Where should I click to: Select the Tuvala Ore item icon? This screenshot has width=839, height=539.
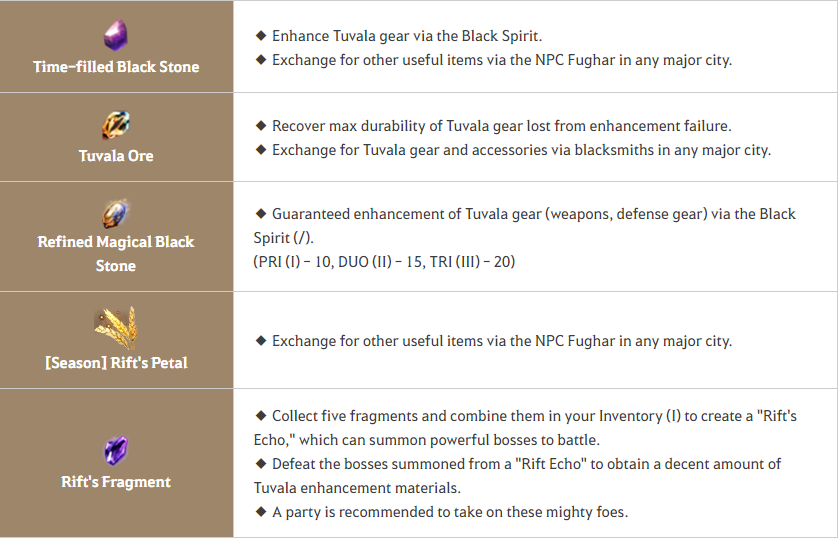[x=116, y=125]
